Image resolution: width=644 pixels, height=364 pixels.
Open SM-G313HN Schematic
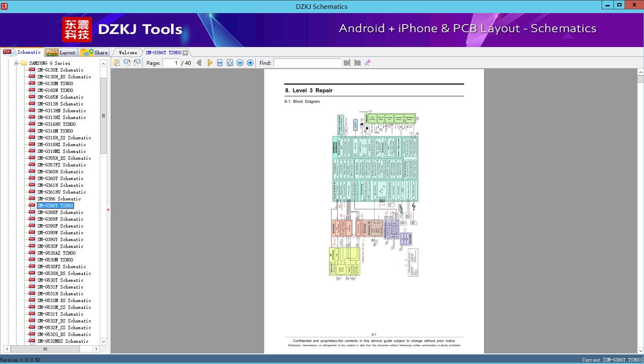[x=61, y=111]
